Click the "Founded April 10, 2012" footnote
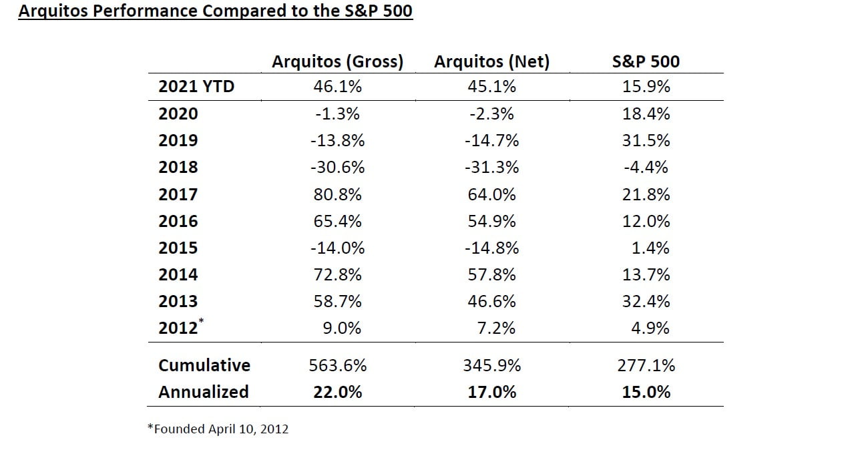Image resolution: width=868 pixels, height=458 pixels. (x=218, y=429)
